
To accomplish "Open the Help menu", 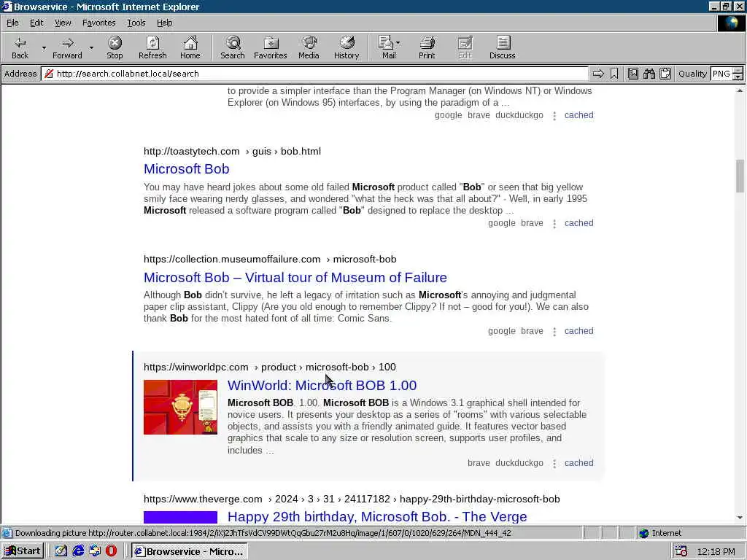I will (x=164, y=23).
